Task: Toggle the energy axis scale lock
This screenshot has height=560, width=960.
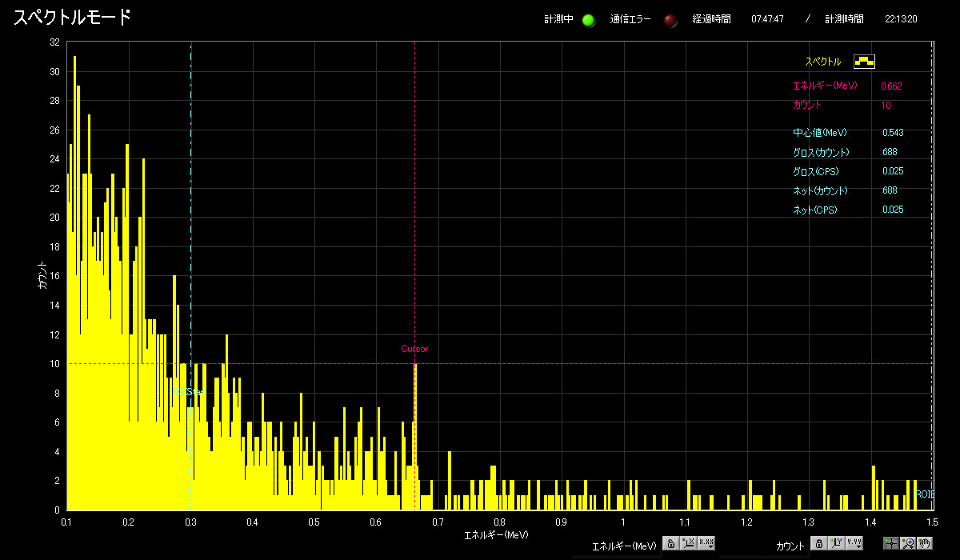Action: [670, 544]
